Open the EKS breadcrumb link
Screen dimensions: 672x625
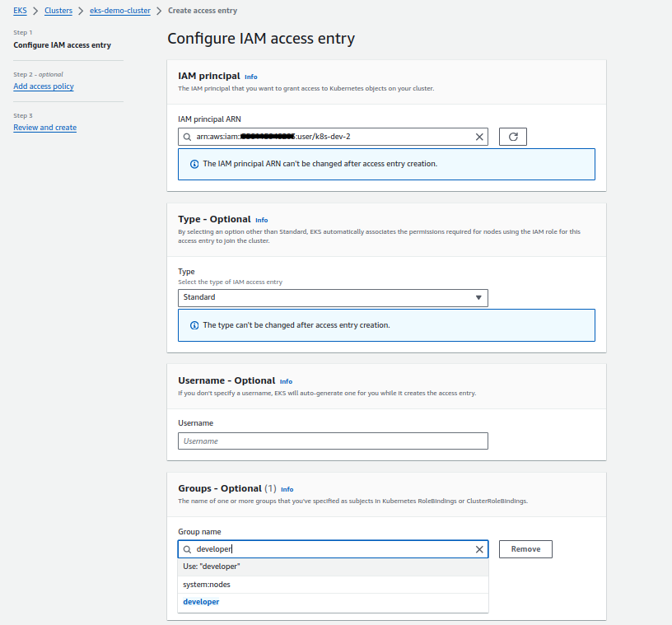tap(20, 11)
